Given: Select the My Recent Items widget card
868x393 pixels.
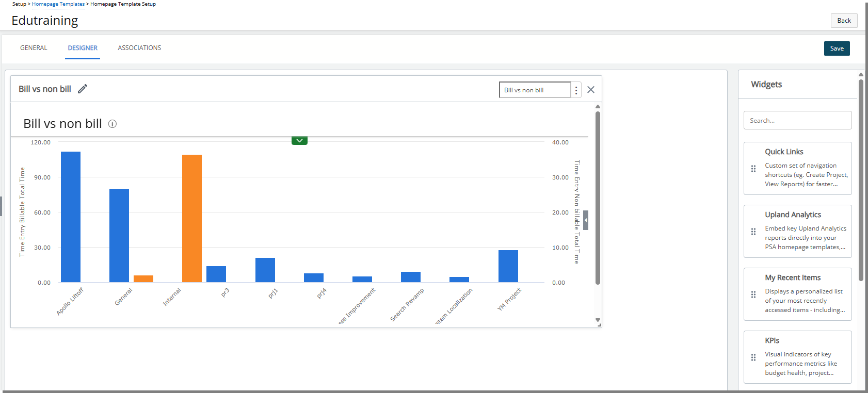Looking at the screenshot, I should pos(798,294).
